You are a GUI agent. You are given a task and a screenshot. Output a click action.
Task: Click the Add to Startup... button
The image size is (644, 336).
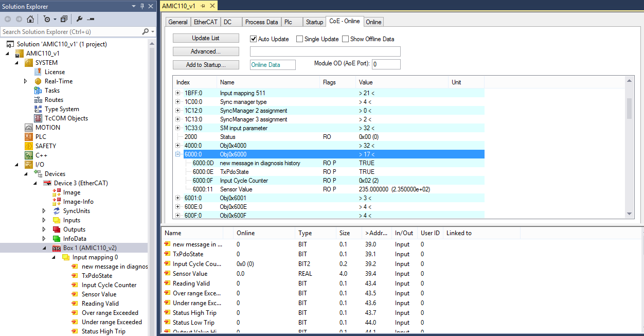point(206,65)
